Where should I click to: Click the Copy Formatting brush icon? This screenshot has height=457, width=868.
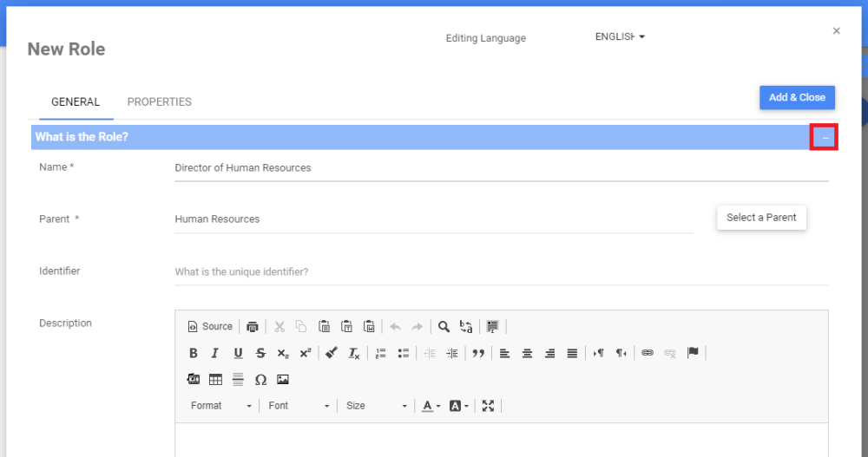pyautogui.click(x=332, y=353)
